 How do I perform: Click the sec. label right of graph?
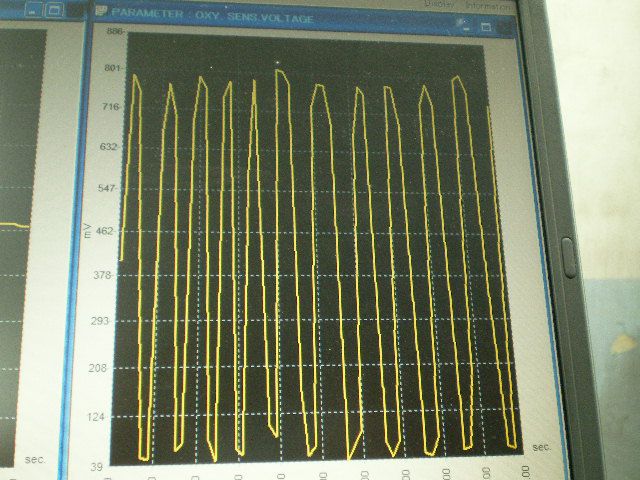pos(541,446)
